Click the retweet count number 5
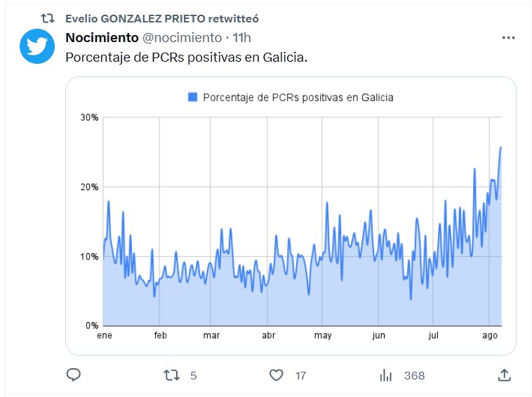The width and height of the screenshot is (532, 397). pos(193,376)
